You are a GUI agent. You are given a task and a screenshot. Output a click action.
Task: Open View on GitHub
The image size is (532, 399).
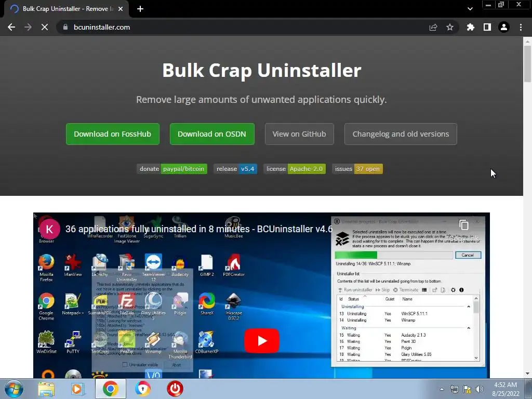[x=299, y=134]
